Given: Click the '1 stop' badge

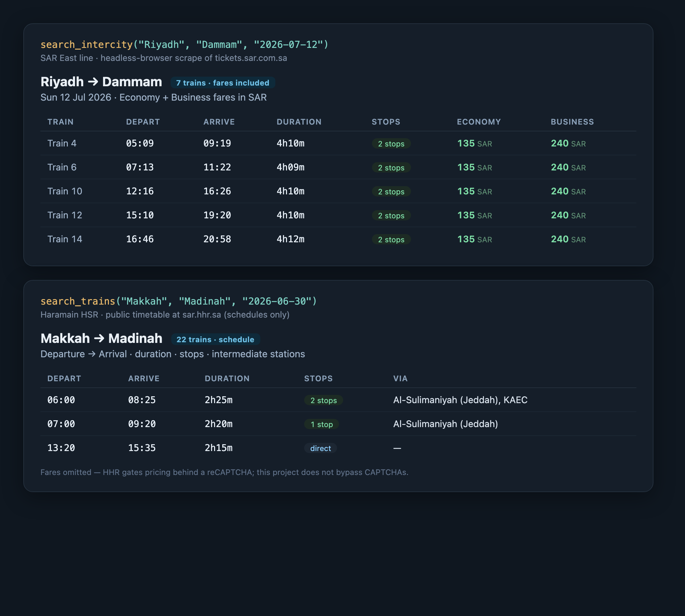Looking at the screenshot, I should 322,424.
